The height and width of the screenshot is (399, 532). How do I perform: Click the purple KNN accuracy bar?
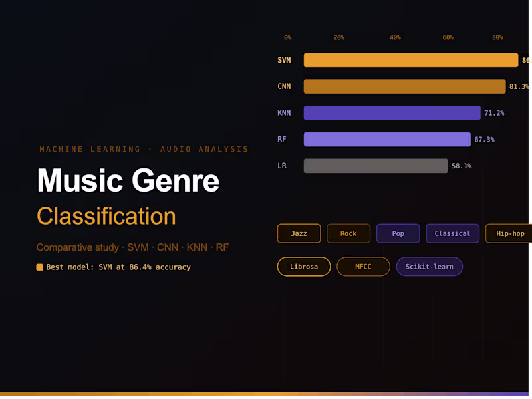click(392, 113)
